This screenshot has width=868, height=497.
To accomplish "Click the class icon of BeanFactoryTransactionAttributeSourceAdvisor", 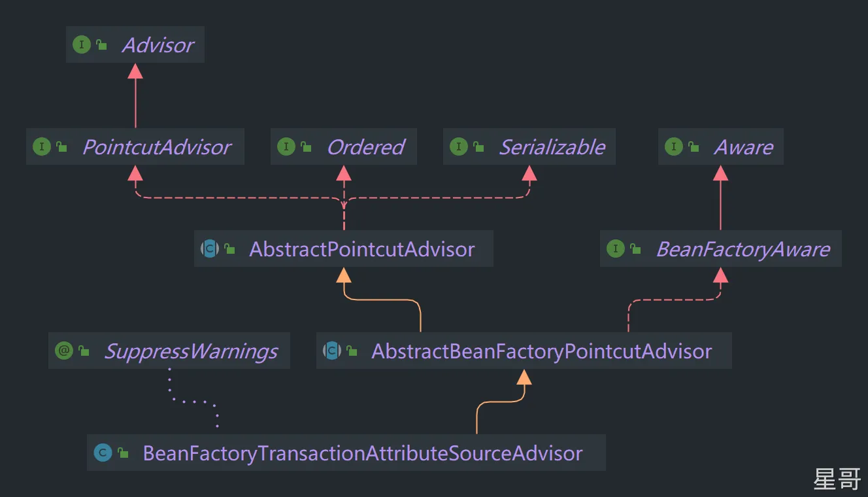I will click(103, 453).
